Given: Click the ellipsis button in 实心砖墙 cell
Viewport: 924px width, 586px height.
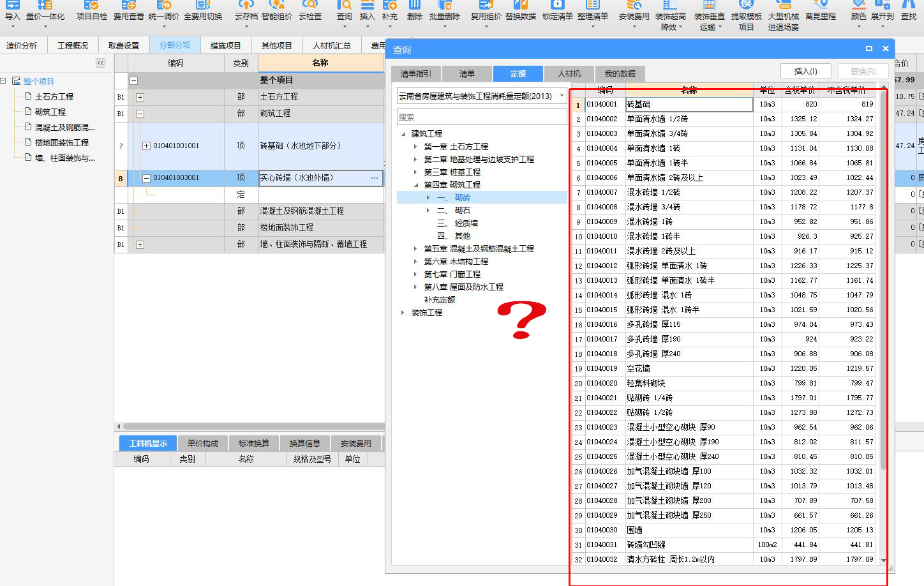Looking at the screenshot, I should click(375, 178).
